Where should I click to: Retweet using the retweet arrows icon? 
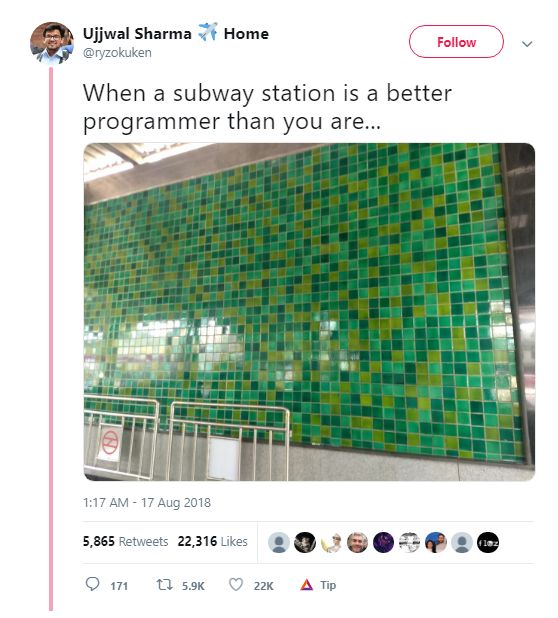pyautogui.click(x=164, y=584)
